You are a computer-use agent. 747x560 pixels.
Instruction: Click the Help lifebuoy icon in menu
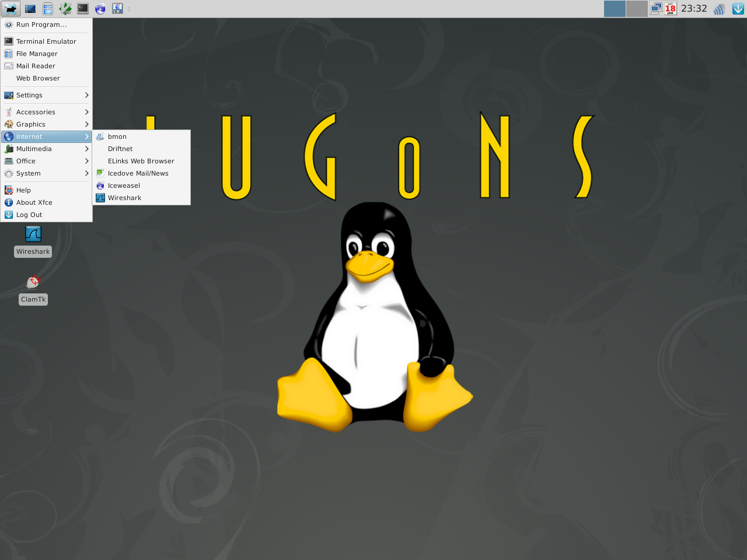9,190
